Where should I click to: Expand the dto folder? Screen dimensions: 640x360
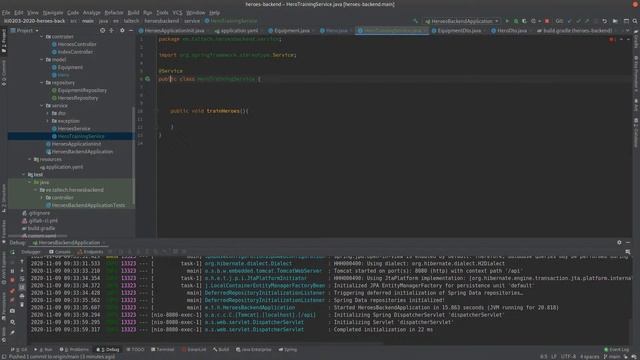click(x=47, y=113)
